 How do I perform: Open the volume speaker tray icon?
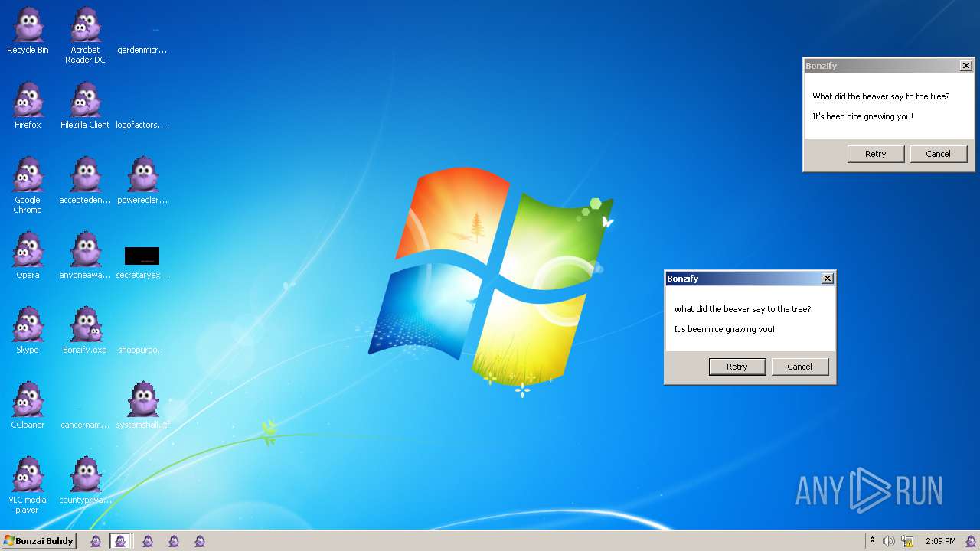(888, 541)
